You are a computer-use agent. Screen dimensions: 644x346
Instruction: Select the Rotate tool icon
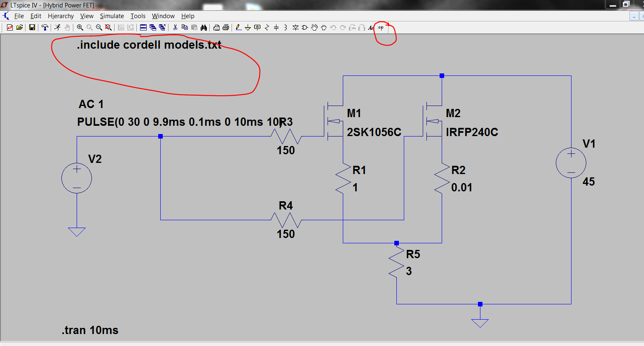[x=352, y=28]
